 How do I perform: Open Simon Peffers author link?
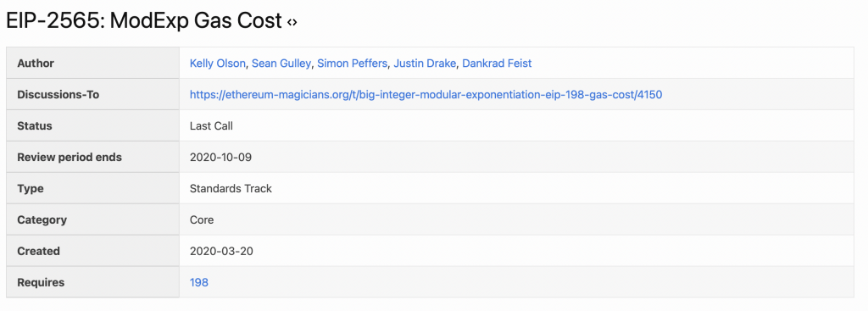click(x=352, y=64)
